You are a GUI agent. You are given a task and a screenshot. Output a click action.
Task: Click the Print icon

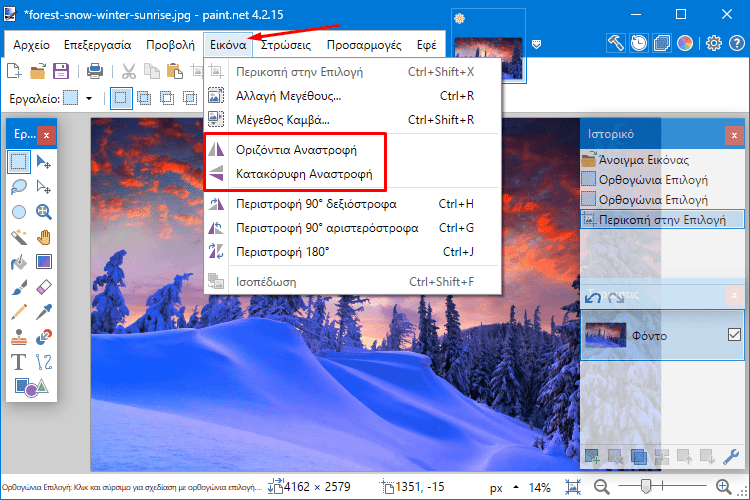point(95,71)
